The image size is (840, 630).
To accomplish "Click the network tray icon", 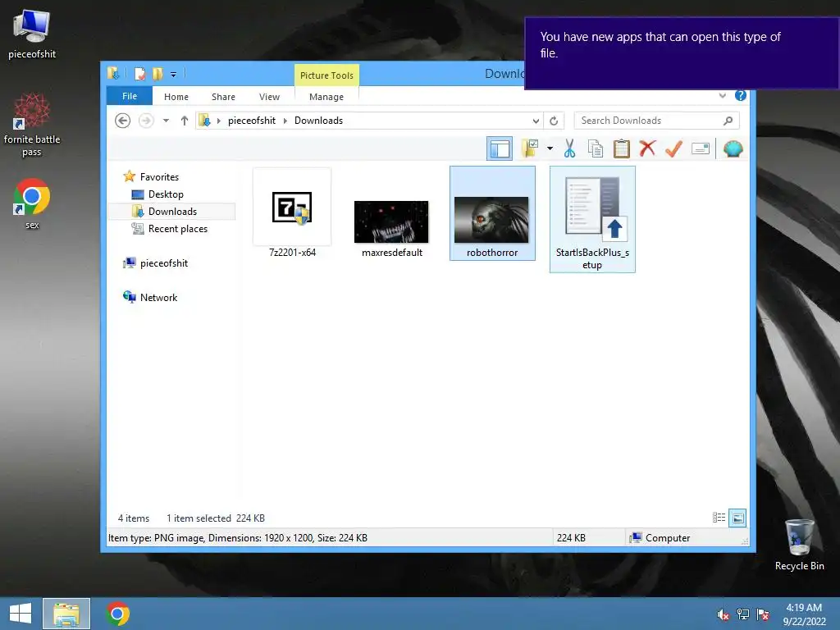I will click(742, 614).
